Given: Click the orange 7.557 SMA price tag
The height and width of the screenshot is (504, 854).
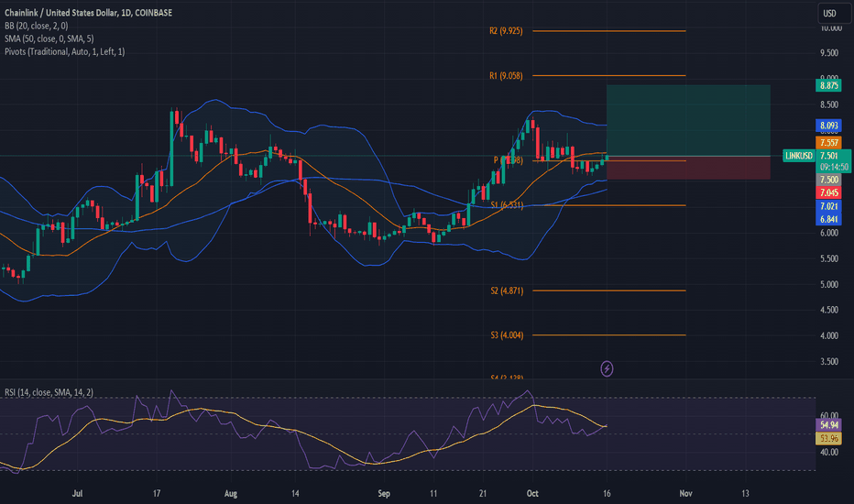Looking at the screenshot, I should 829,143.
